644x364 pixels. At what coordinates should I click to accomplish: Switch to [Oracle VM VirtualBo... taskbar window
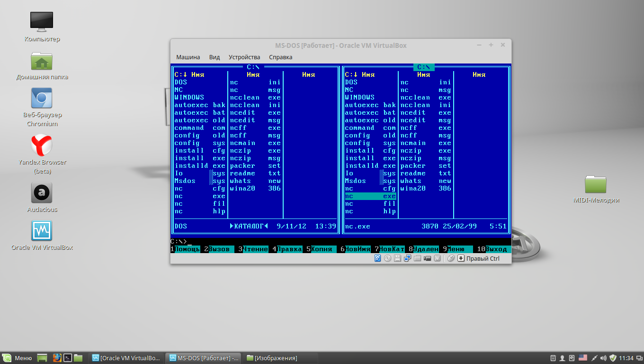[126, 358]
